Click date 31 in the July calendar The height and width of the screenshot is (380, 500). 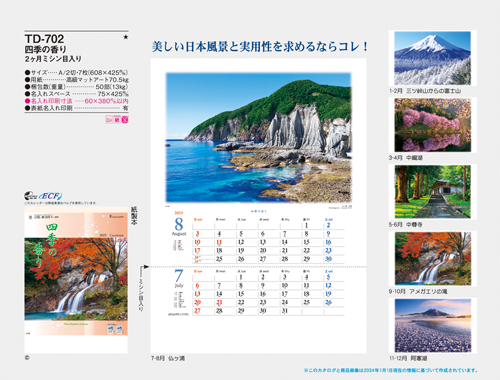click(284, 311)
